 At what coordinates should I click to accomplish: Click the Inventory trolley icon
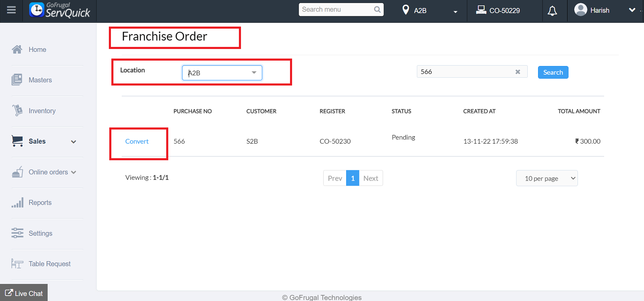pyautogui.click(x=17, y=110)
